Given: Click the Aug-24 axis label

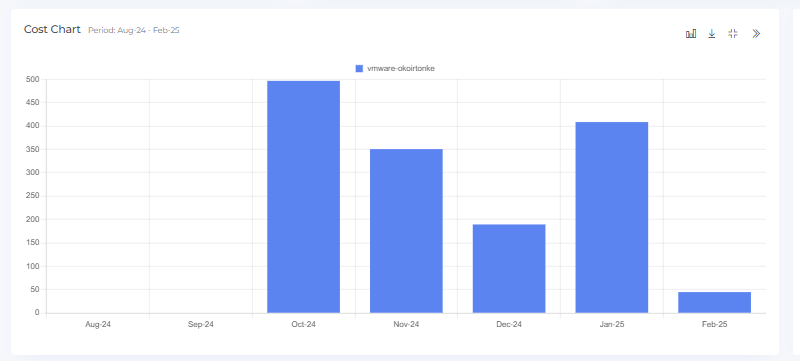Looking at the screenshot, I should click(x=98, y=324).
